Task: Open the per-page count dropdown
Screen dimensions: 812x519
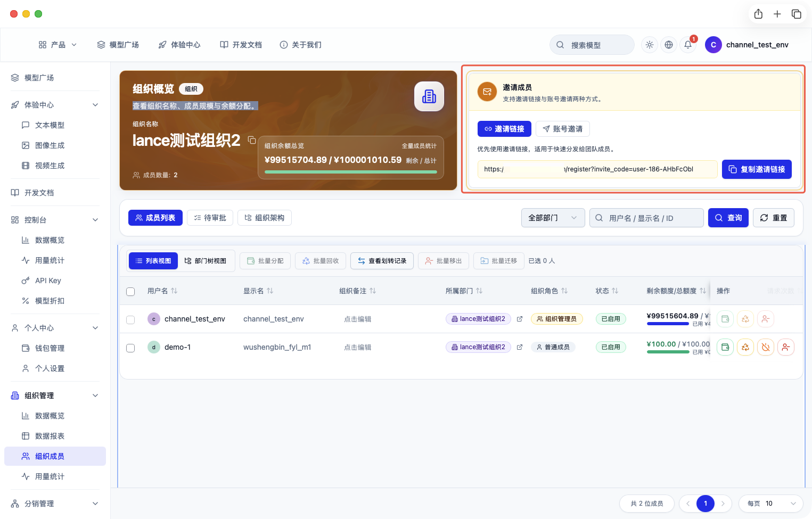Action: 770,504
